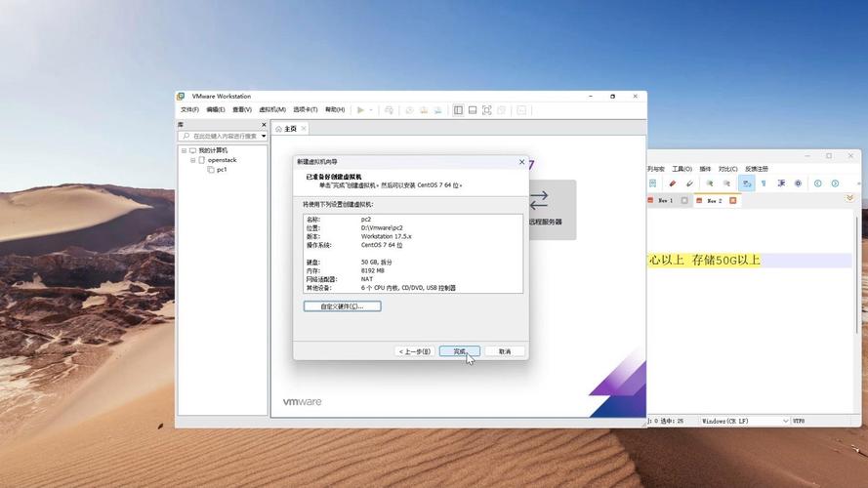Image resolution: width=868 pixels, height=488 pixels.
Task: Open the 虚拟机(M) menu
Action: pos(272,109)
